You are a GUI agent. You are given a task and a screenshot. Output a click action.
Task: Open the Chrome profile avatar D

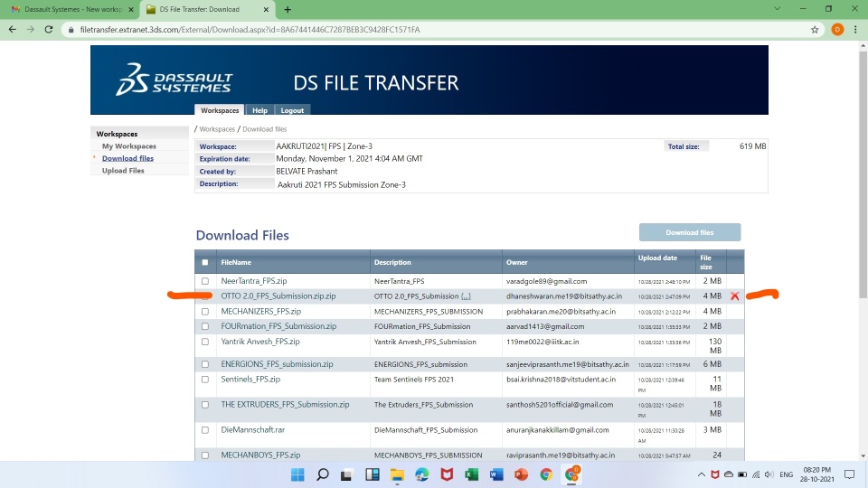(837, 29)
